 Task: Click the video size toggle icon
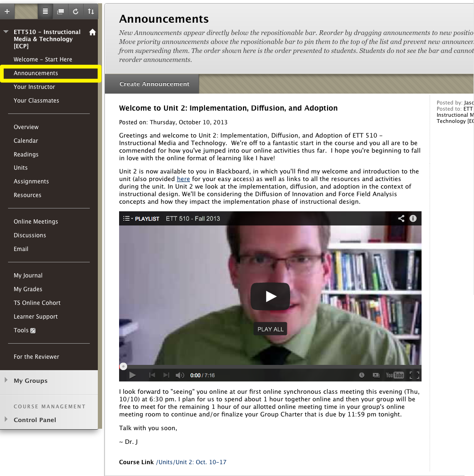(x=376, y=375)
